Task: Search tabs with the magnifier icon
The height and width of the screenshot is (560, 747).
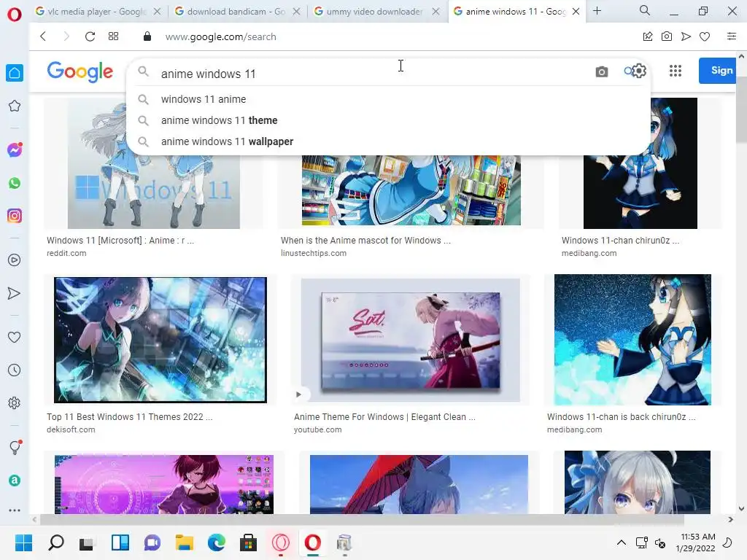Action: [645, 10]
